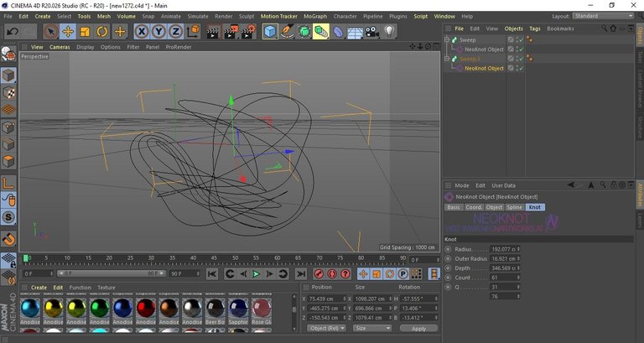644x343 pixels.
Task: Click timeline frame 45 marker
Action: click(x=214, y=258)
